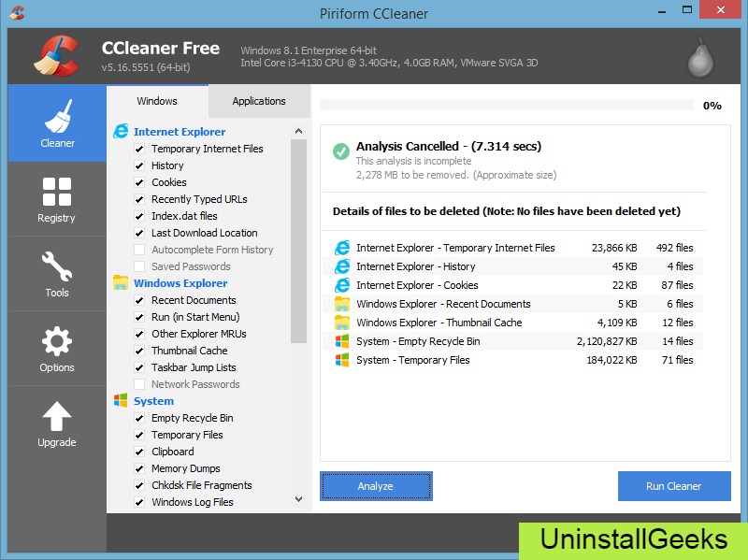Toggle the Cookies checkbox
This screenshot has height=560, width=748.
(139, 182)
